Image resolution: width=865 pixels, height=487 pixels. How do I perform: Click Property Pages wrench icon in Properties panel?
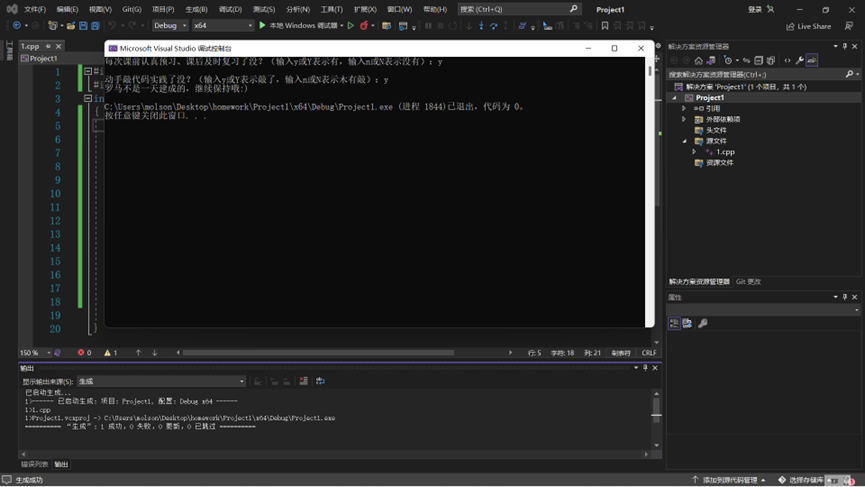[703, 323]
